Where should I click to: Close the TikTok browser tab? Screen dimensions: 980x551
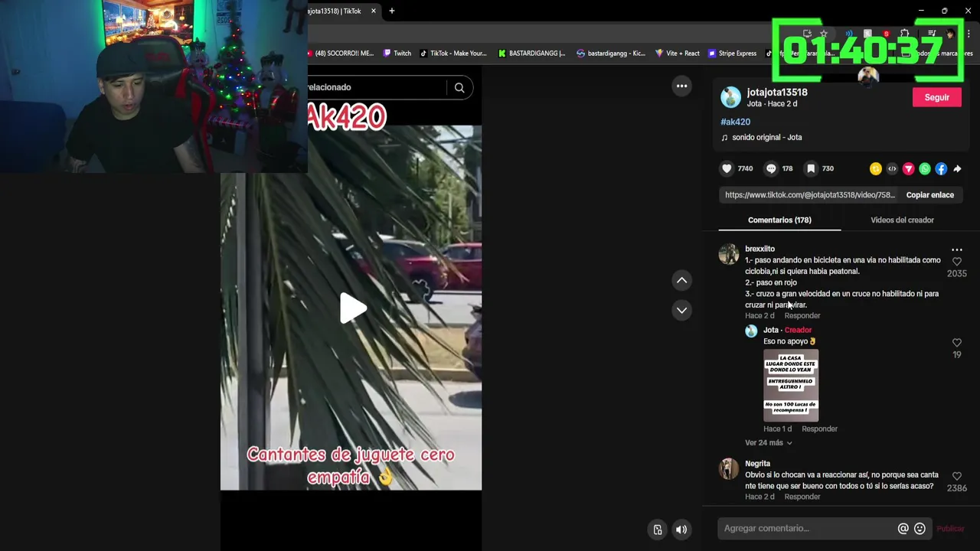pos(374,11)
